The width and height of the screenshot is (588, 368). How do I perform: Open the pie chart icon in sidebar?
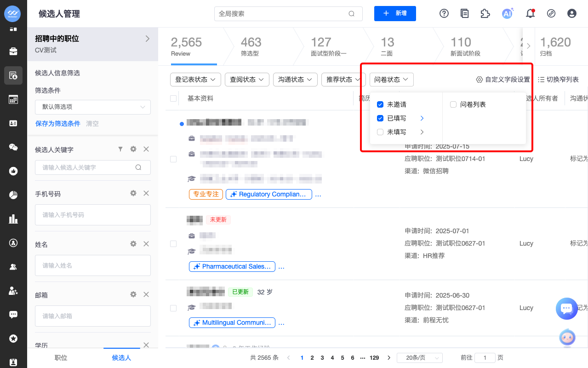tap(13, 195)
